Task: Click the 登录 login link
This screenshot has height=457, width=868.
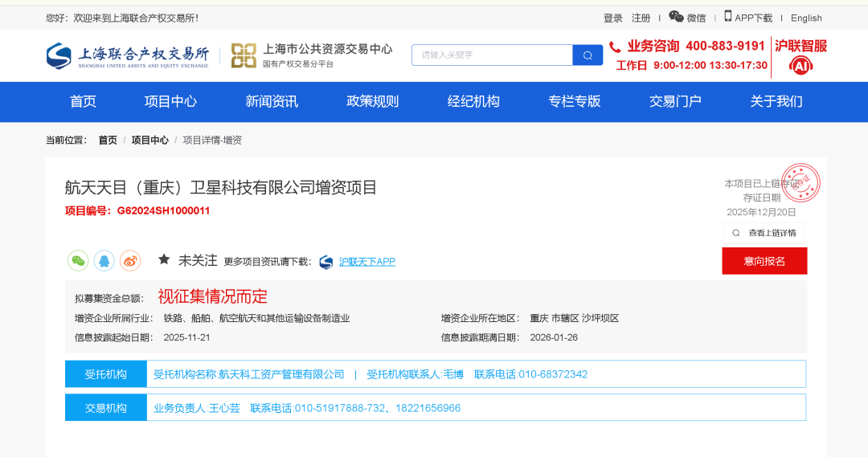Action: 613,18
